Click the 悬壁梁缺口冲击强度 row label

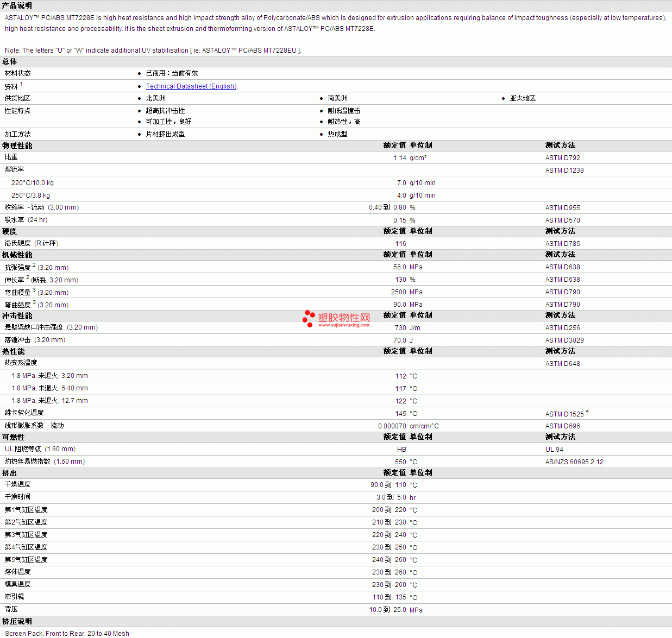(52, 327)
